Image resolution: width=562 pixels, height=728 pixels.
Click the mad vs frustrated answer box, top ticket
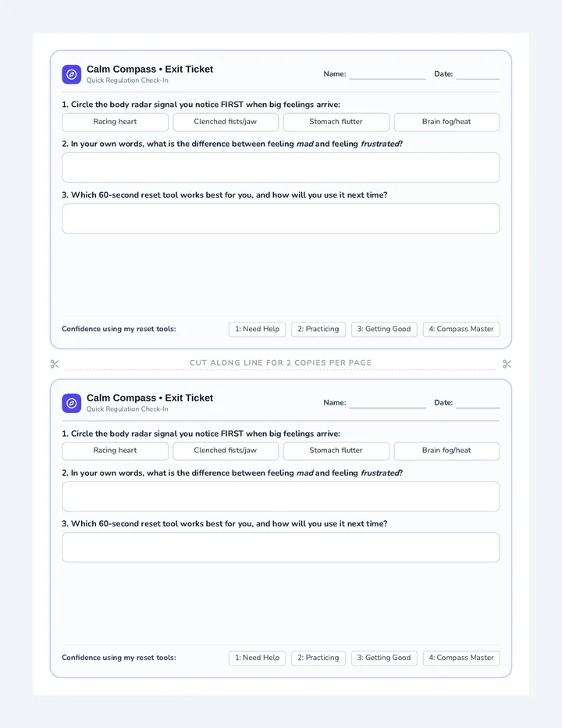click(281, 168)
